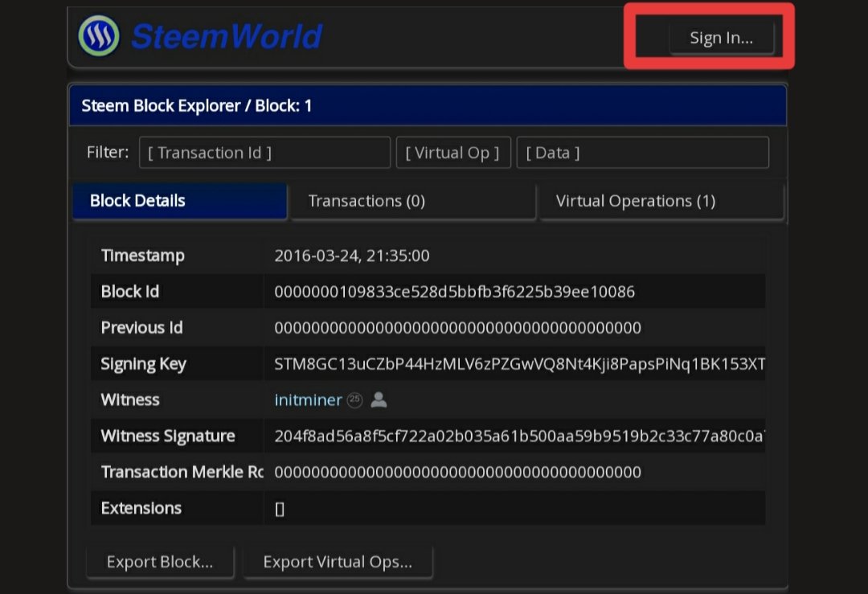Screen dimensions: 868x594
Task: Click the Previous Id row label
Action: tap(141, 328)
